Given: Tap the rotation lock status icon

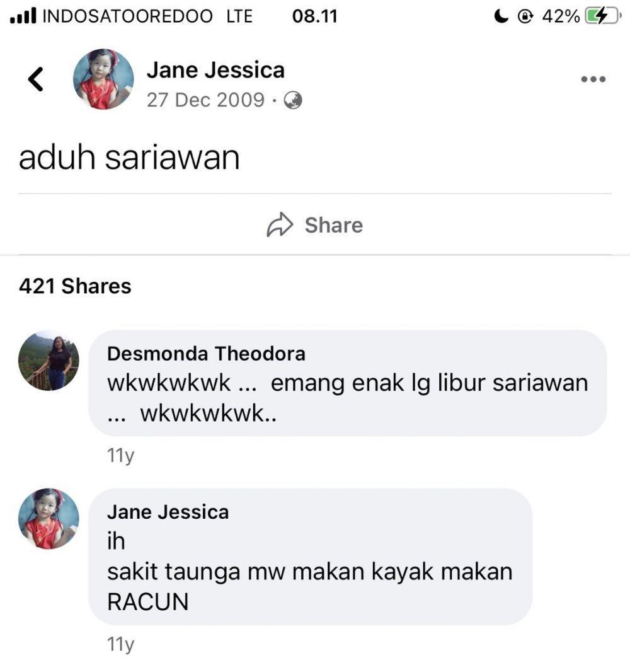Looking at the screenshot, I should pyautogui.click(x=525, y=16).
